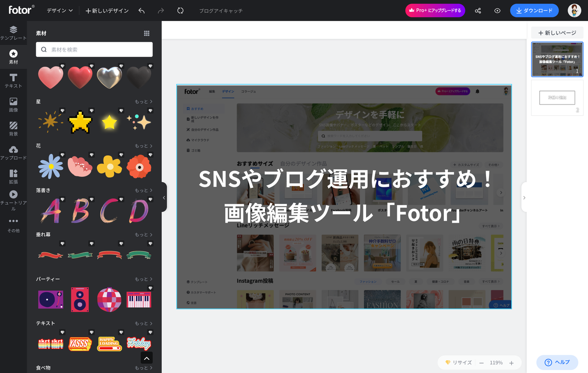Click the ダウンロード button

point(534,10)
